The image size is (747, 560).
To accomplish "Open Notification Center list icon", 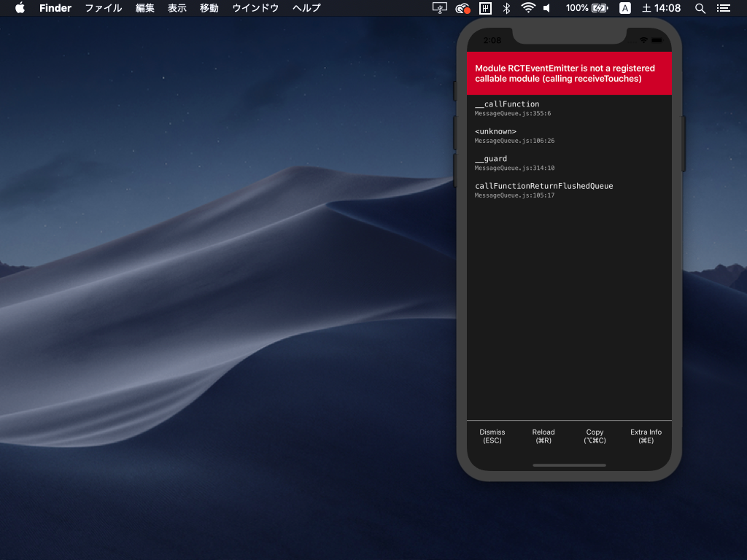I will tap(723, 8).
